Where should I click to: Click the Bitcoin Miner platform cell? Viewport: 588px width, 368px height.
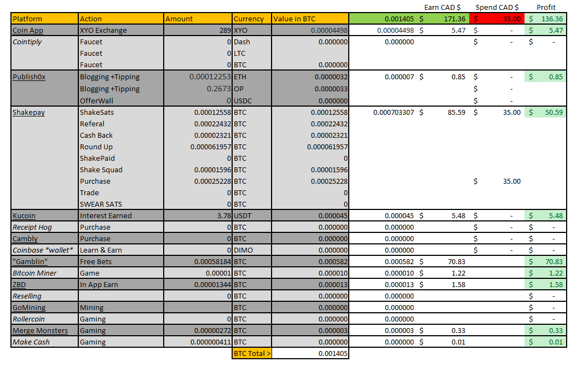click(45, 273)
